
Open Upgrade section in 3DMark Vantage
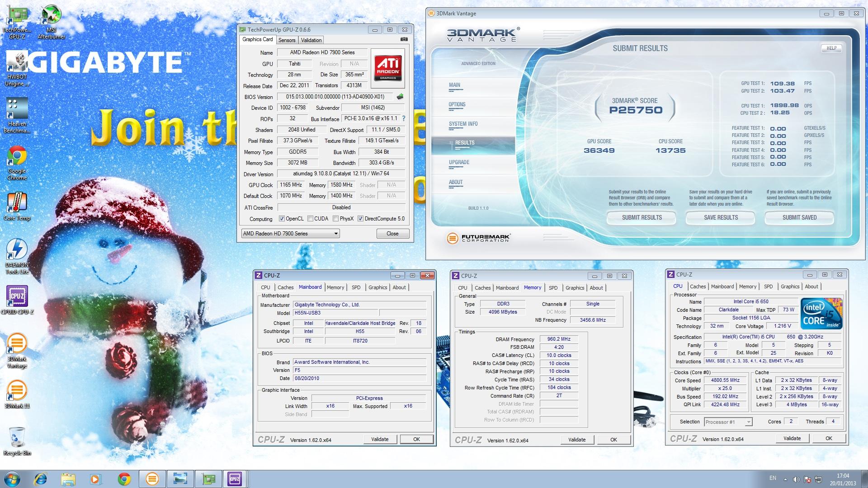(459, 162)
